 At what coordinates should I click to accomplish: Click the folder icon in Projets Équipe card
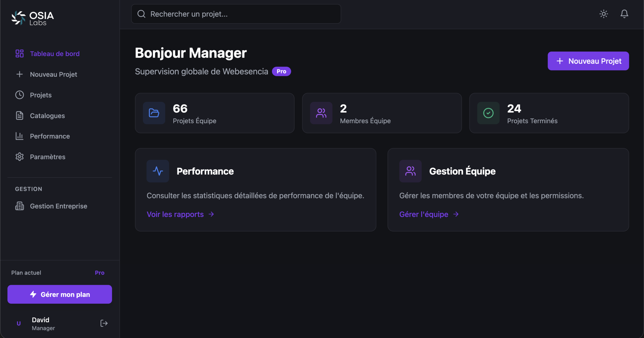[154, 113]
